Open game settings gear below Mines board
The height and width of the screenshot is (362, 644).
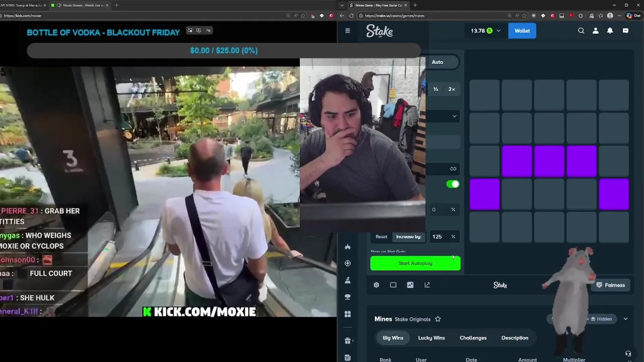tap(376, 285)
